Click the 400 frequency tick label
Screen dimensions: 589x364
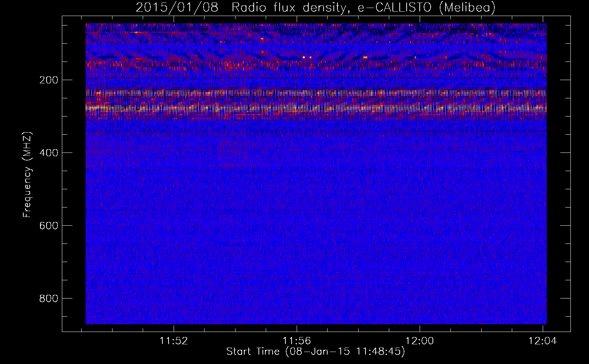pyautogui.click(x=49, y=153)
